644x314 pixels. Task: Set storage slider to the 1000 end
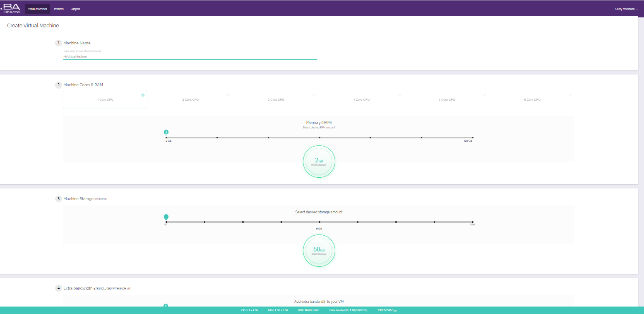[x=472, y=222]
